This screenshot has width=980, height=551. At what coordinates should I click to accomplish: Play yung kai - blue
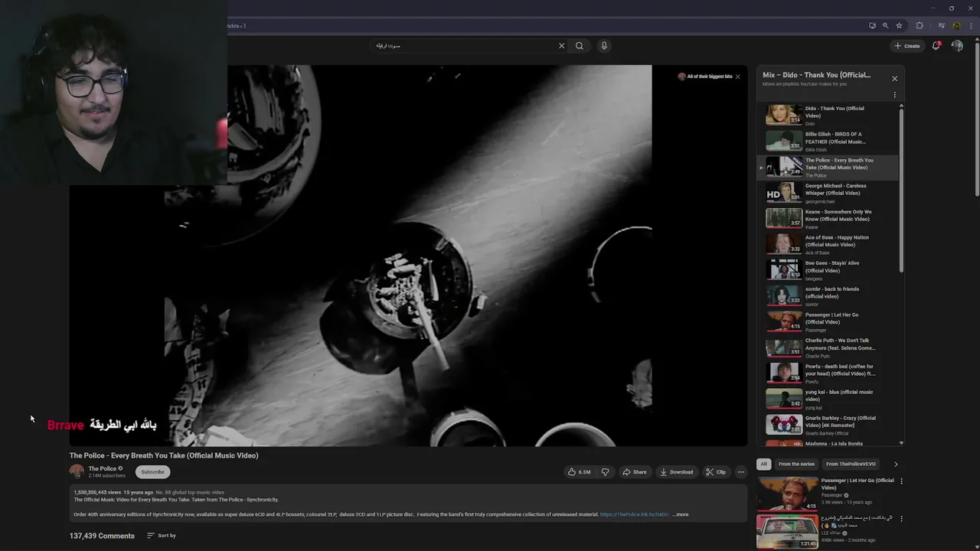tap(828, 399)
